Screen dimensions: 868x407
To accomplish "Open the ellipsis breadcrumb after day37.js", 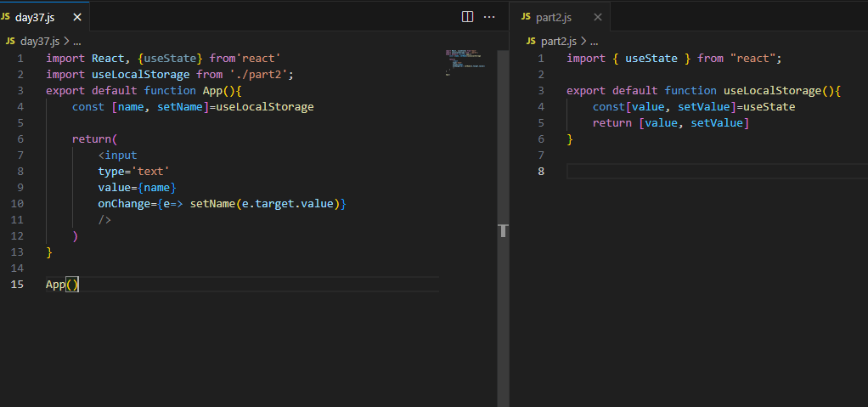I will [x=77, y=41].
